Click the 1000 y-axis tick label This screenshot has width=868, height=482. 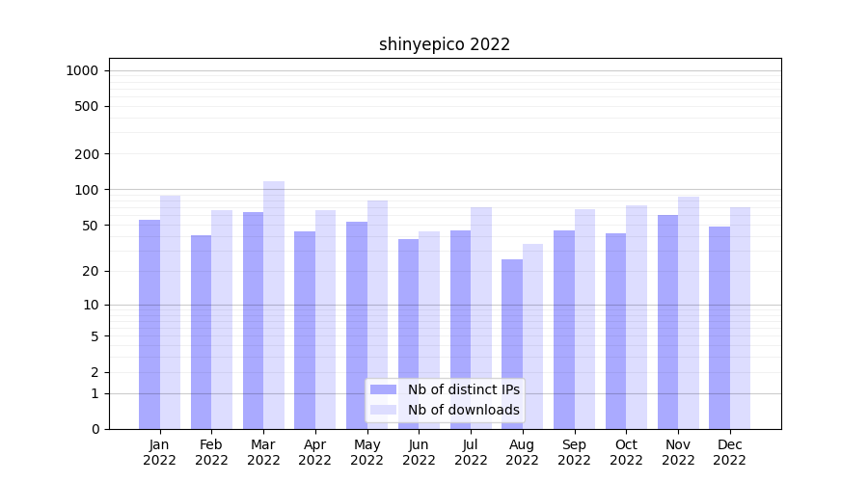pyautogui.click(x=82, y=70)
